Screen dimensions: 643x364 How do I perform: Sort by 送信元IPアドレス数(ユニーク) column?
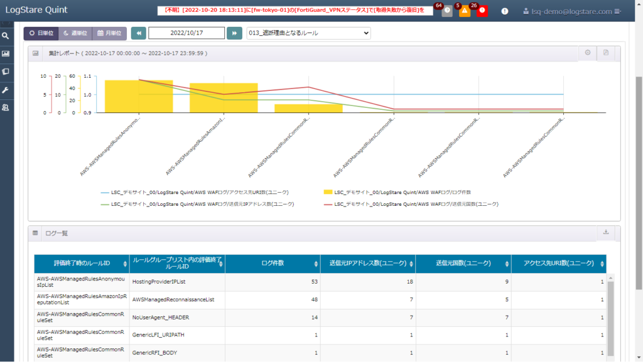[x=368, y=264]
